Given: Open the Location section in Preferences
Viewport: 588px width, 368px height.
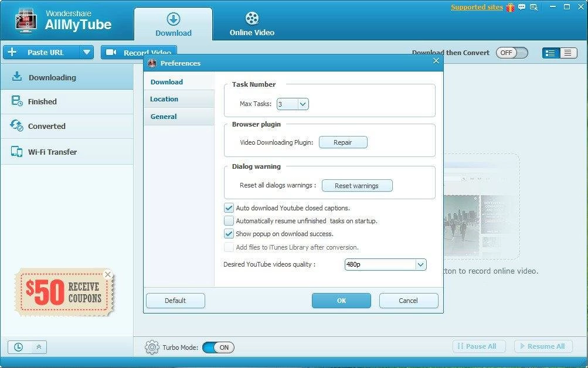Looking at the screenshot, I should click(x=179, y=99).
